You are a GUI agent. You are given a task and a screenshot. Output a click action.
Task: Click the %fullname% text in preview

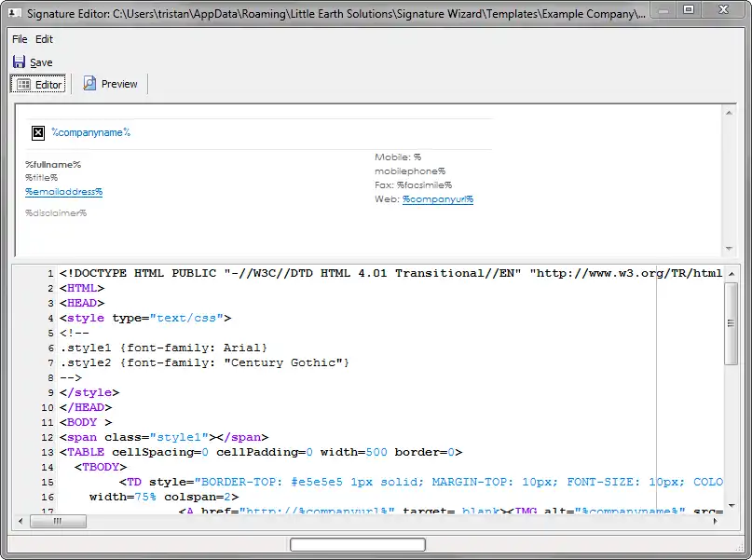[53, 164]
